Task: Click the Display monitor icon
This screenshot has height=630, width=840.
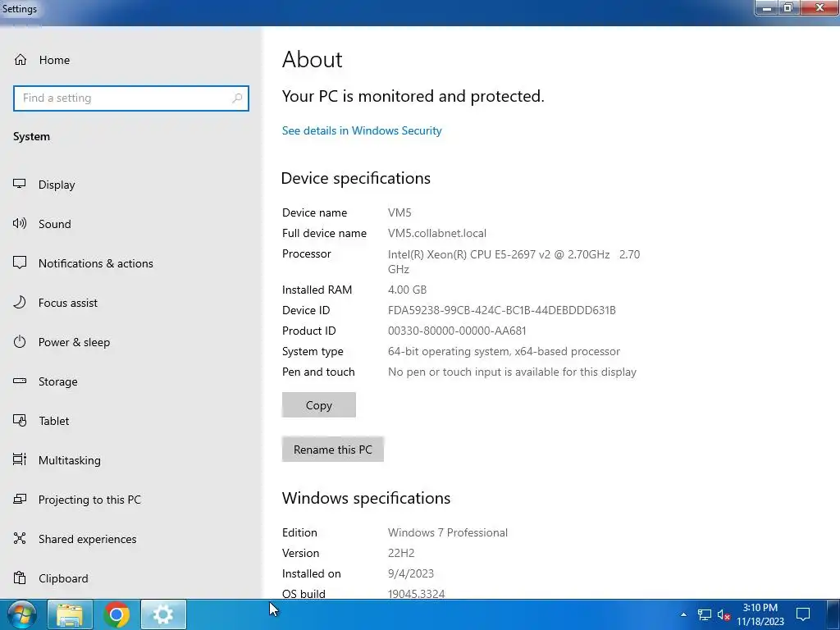Action: coord(20,185)
